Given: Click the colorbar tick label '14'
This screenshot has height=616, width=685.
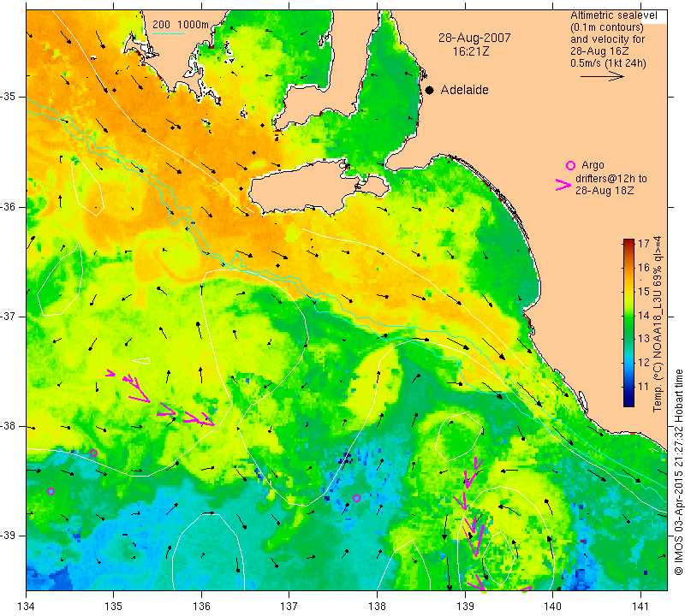Looking at the screenshot, I should 644,315.
